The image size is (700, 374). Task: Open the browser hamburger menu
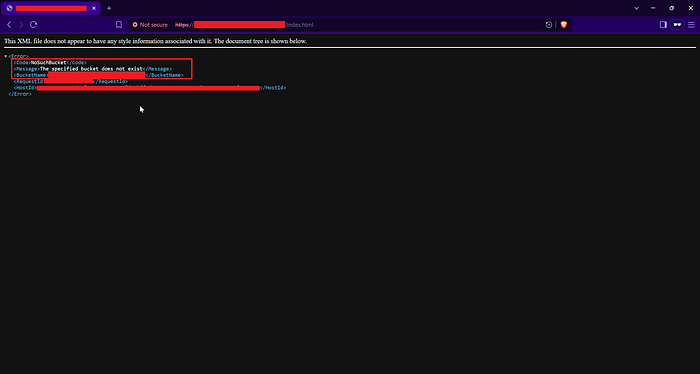(691, 25)
